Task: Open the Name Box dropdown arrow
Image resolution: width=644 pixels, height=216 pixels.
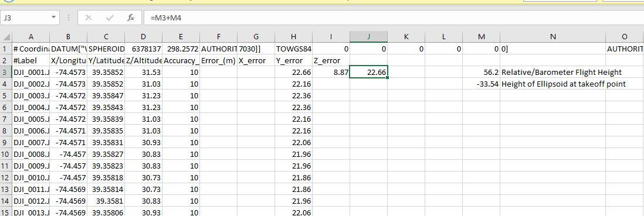Action: pos(53,18)
